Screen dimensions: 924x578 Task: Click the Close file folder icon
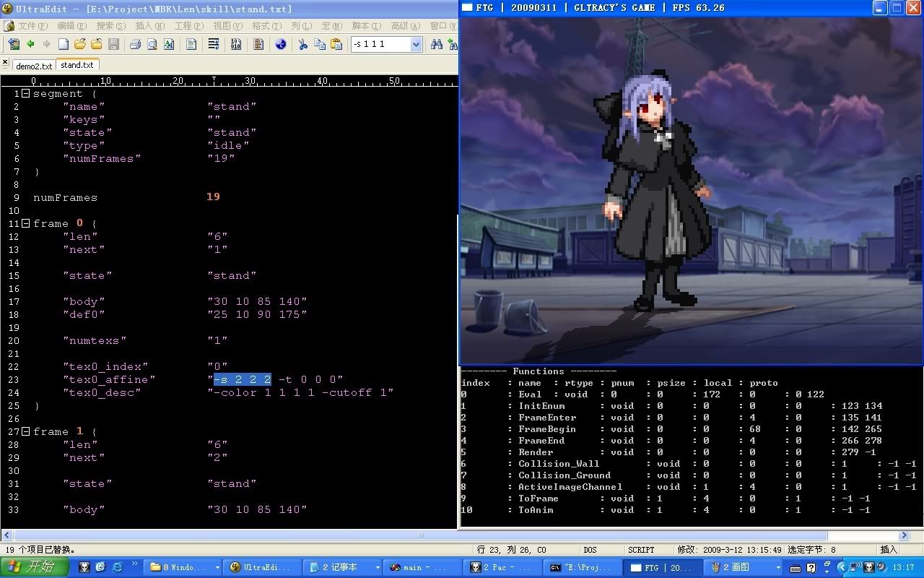click(97, 44)
